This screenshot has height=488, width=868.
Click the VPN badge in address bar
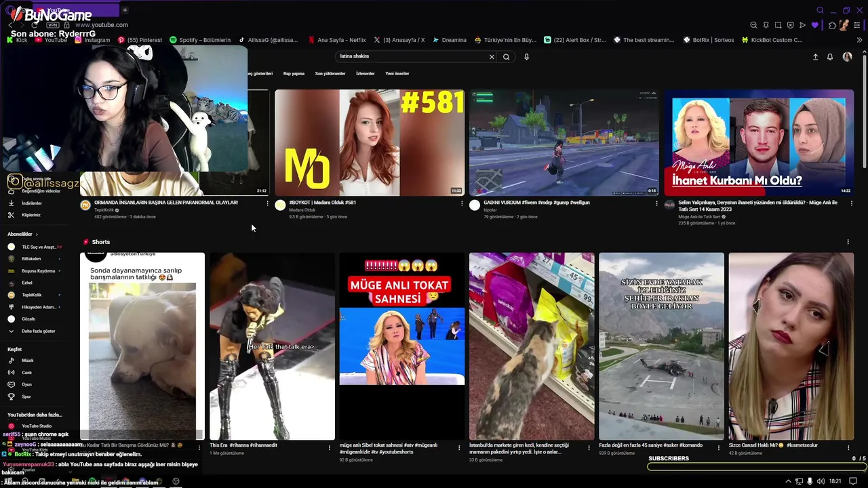[x=53, y=25]
